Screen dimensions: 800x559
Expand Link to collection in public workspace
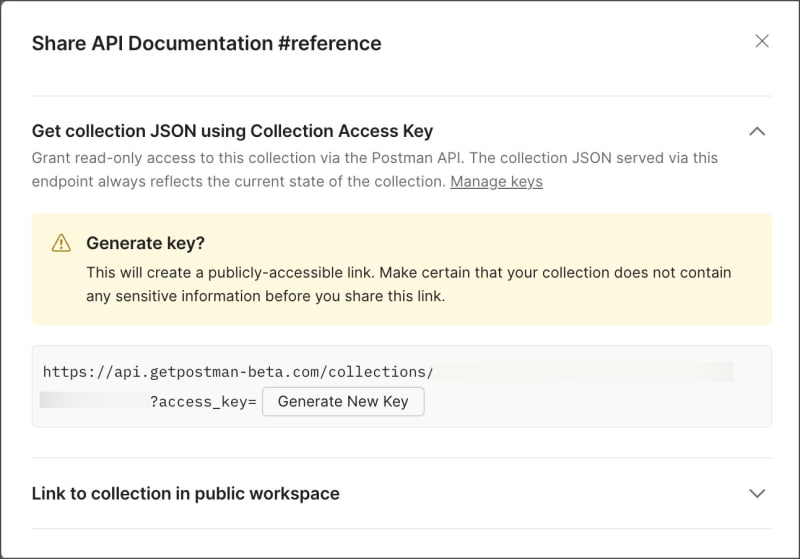click(x=757, y=493)
